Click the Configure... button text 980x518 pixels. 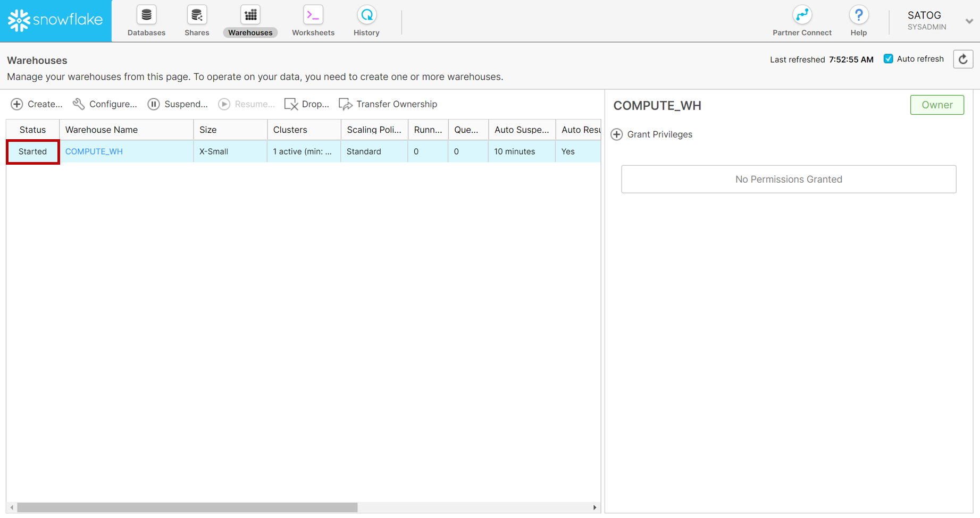113,104
